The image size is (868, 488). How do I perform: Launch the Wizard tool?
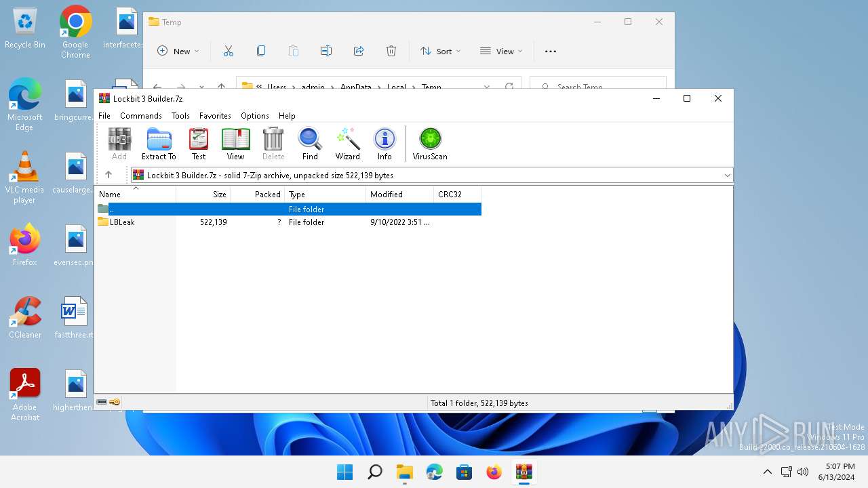348,144
